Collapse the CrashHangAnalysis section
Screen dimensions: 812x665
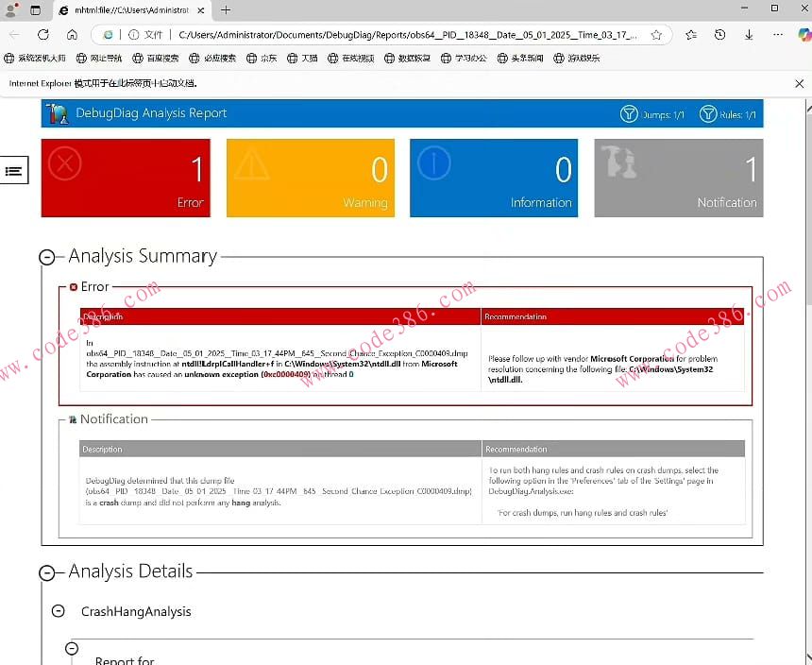click(x=59, y=611)
